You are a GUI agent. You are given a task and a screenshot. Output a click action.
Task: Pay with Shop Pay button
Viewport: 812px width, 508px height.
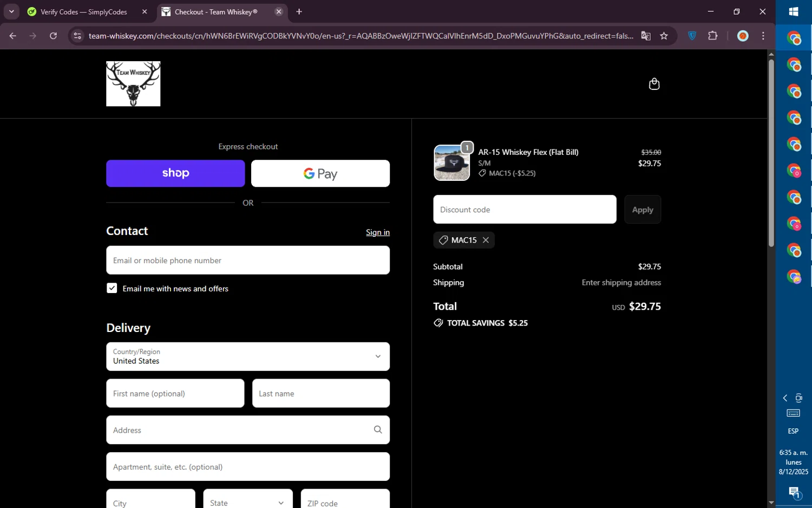tap(175, 173)
